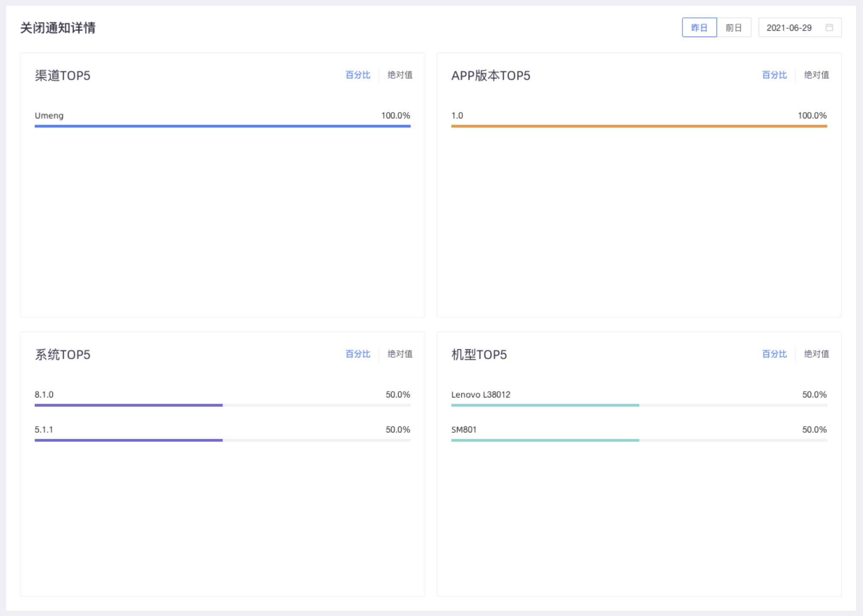The height and width of the screenshot is (616, 863).
Task: Switch APP版本TOP5 to 绝对值 view
Action: [x=816, y=75]
